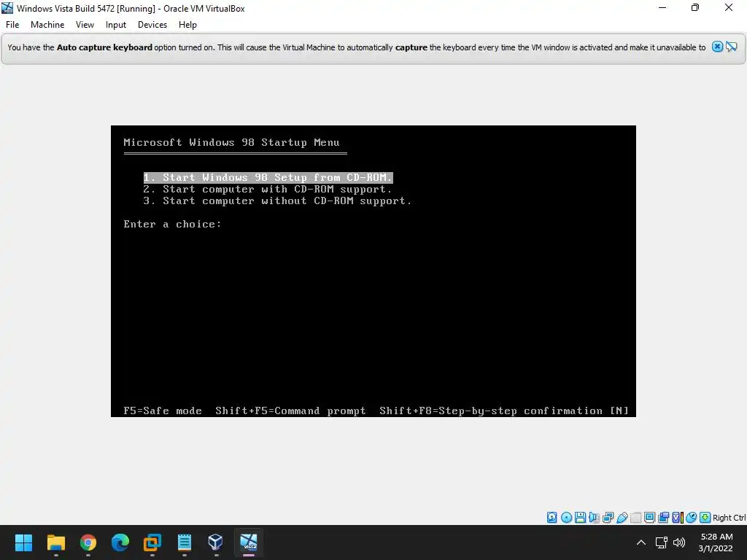The width and height of the screenshot is (747, 560).
Task: Click the network icon in system tray
Action: pos(661,542)
